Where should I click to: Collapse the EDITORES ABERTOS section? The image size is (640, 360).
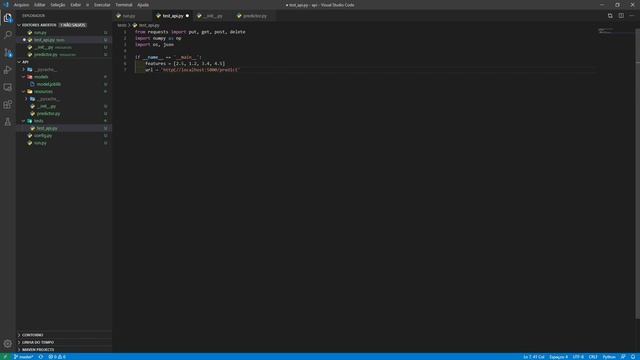[19, 25]
